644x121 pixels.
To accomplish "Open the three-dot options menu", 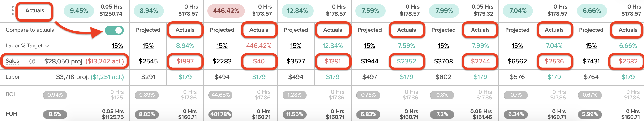I will (x=13, y=11).
